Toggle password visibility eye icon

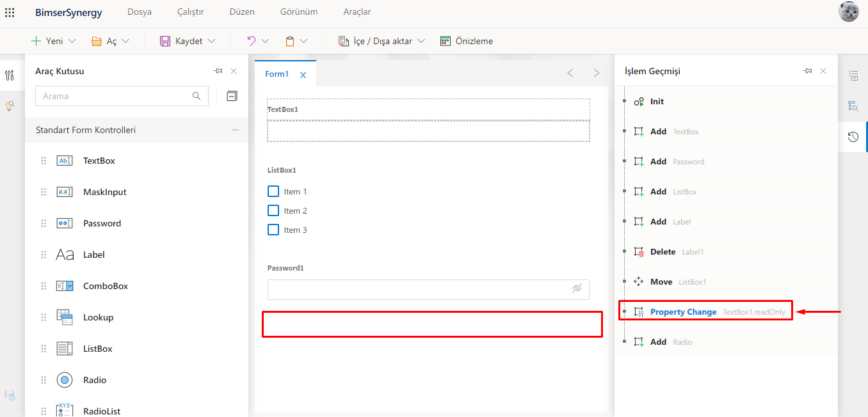577,289
